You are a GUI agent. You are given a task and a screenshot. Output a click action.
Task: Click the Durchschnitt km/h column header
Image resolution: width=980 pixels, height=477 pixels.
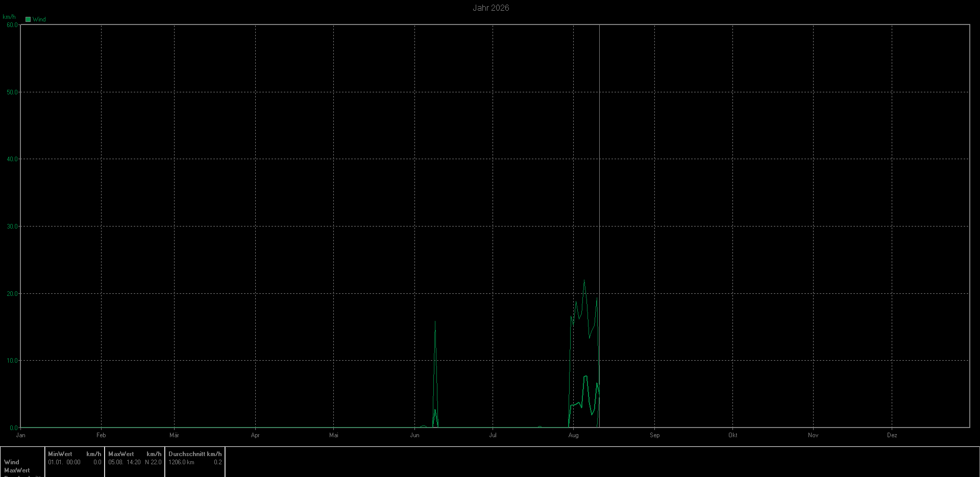195,454
